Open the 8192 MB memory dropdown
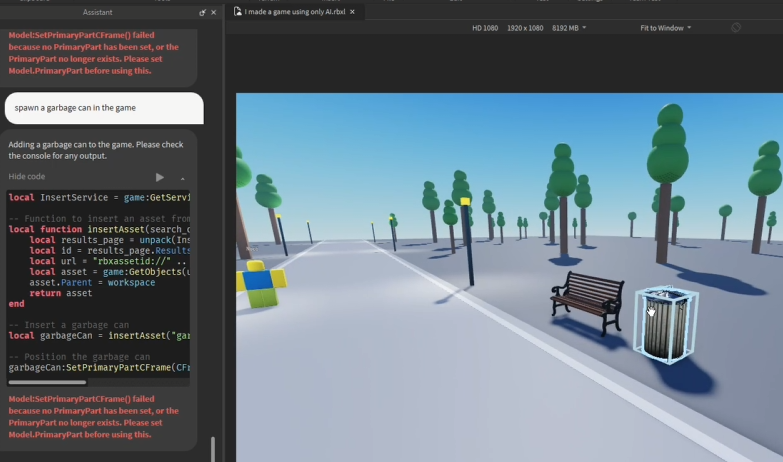The height and width of the screenshot is (462, 783). 569,28
